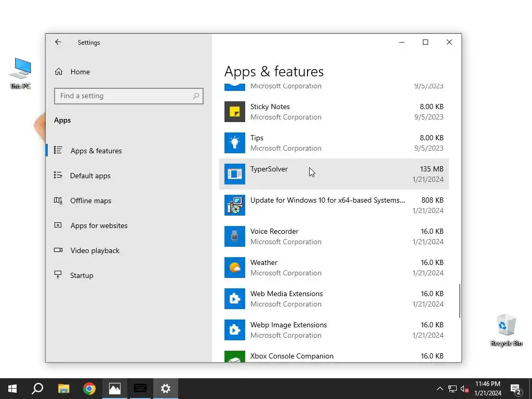Viewport: 532px width, 399px height.
Task: Click the search magnifier in Find a setting
Action: (196, 96)
